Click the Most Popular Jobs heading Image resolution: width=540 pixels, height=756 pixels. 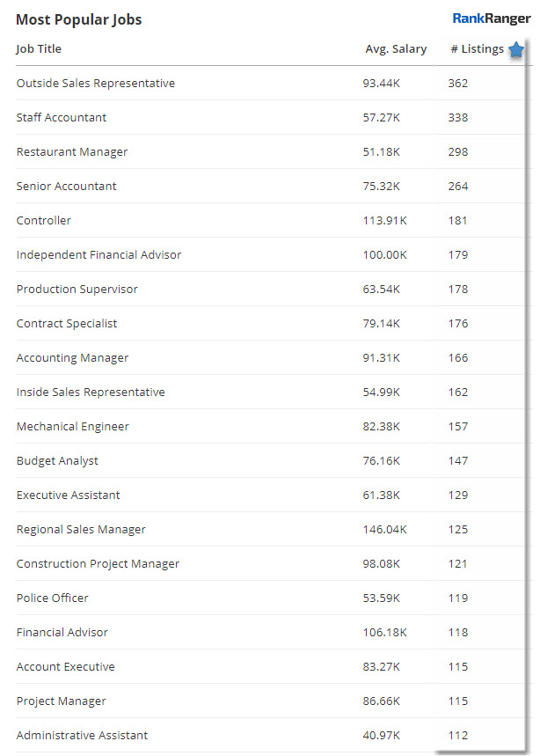(x=78, y=19)
